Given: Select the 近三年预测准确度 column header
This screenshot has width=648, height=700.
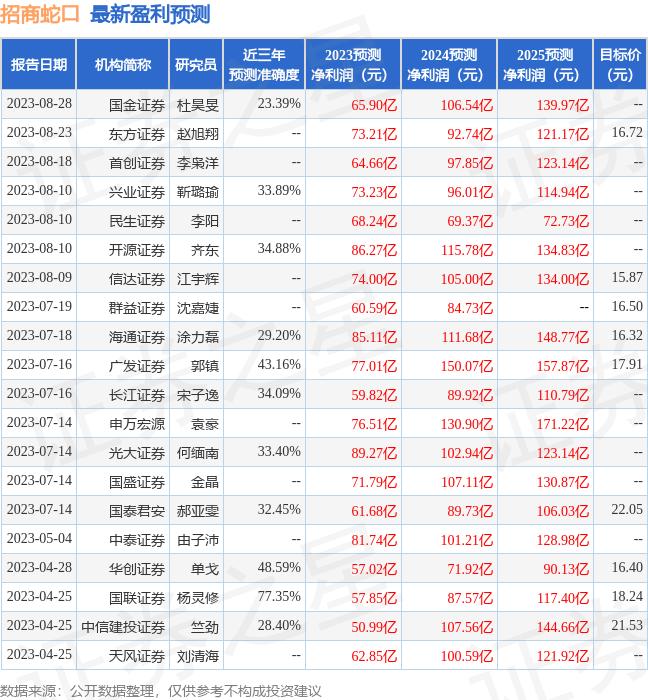Looking at the screenshot, I should pos(264,65).
